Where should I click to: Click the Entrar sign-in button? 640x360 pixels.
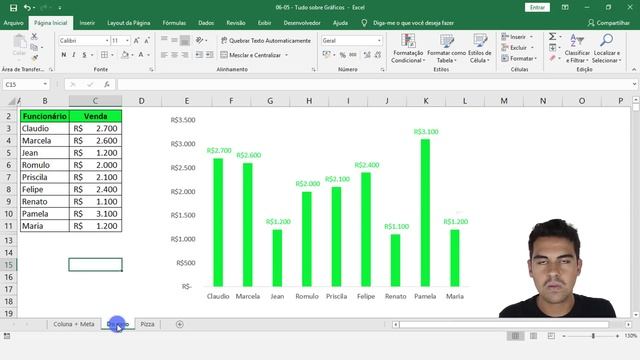point(537,7)
